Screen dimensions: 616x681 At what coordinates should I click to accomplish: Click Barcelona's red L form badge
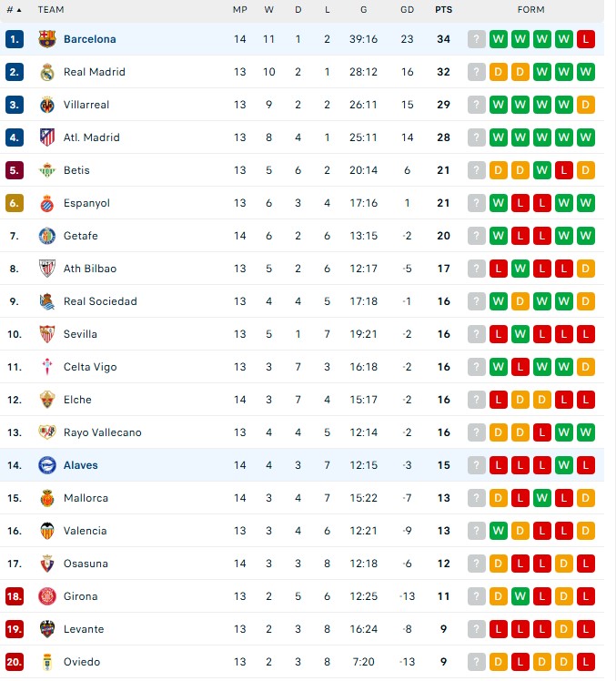pos(586,39)
